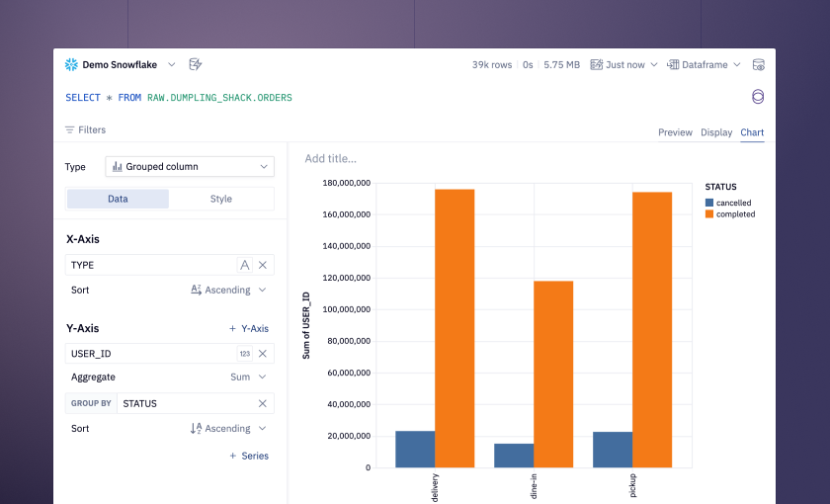Viewport: 830px width, 504px height.
Task: Add another Y-Axis
Action: [249, 329]
